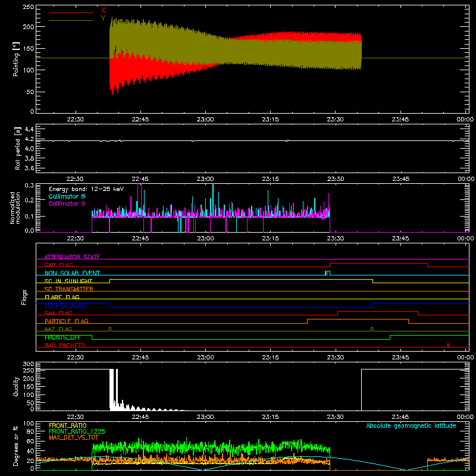
Task: Click the 80 tick on Degrees axis
Action: 30,431
